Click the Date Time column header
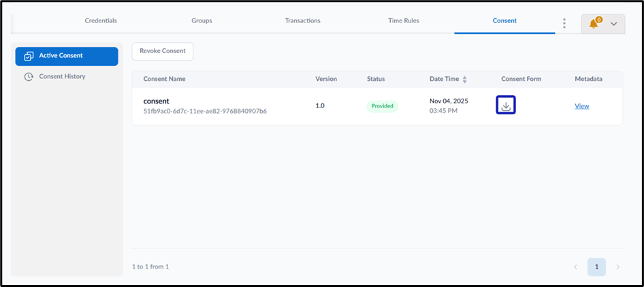644x287 pixels. pos(445,79)
